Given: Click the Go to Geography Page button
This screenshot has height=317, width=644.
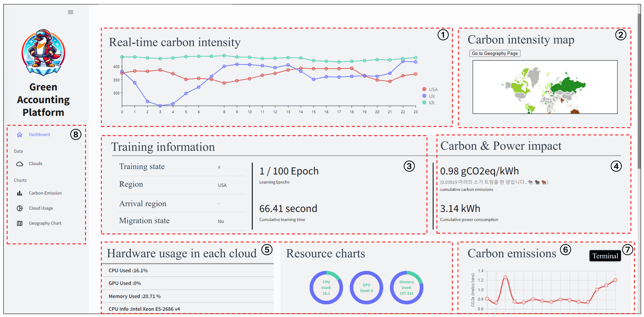Looking at the screenshot, I should coord(494,53).
